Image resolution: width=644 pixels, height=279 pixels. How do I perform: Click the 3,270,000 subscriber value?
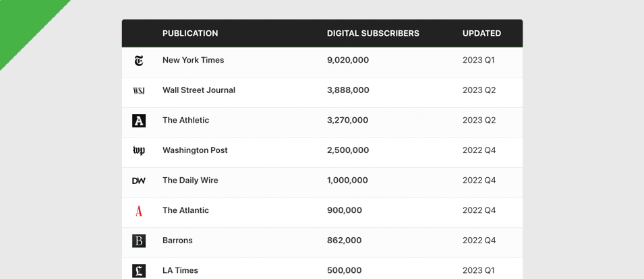coord(347,120)
